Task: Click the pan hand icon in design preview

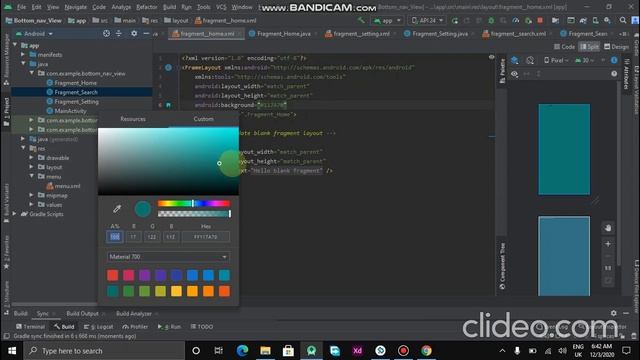Action: [x=608, y=228]
